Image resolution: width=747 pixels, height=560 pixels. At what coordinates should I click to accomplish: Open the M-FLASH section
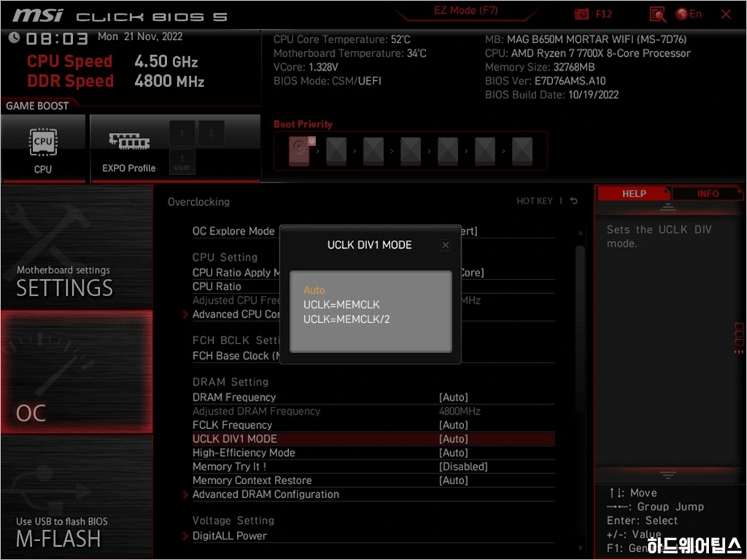77,497
